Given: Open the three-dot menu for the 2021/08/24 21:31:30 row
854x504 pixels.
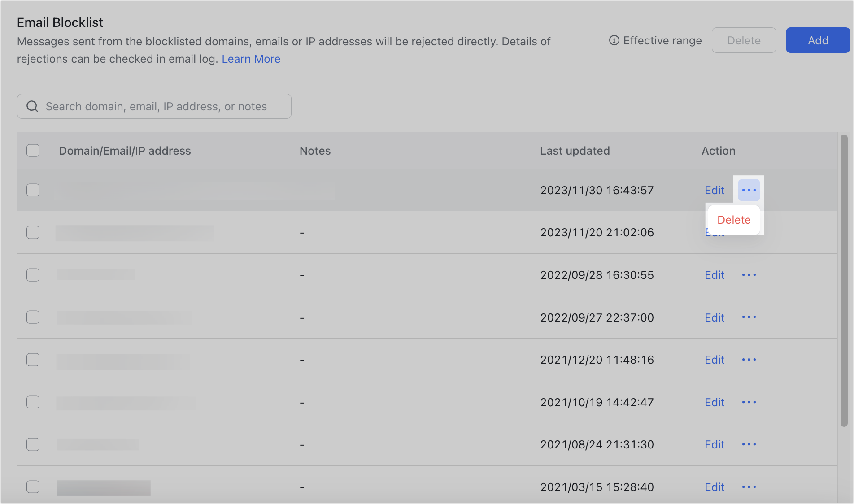Looking at the screenshot, I should pos(749,444).
